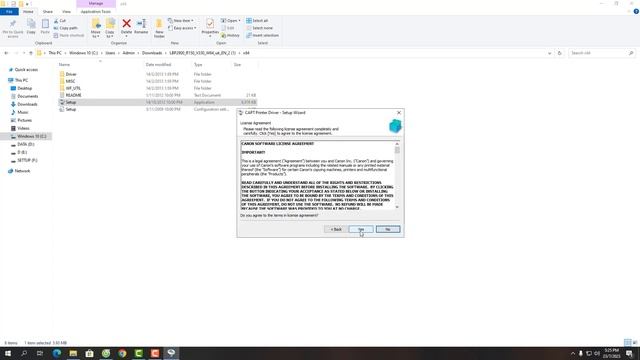Screen dimensions: 640x360
Task: Open the Windows Start menu
Action: coord(8,353)
